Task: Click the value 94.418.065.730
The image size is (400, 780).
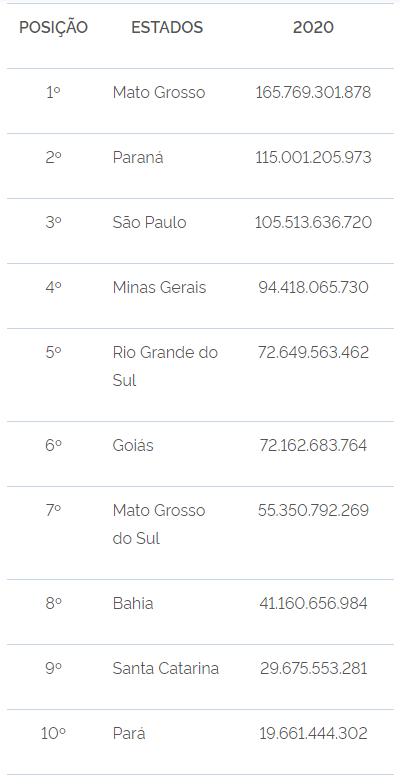Action: (313, 287)
